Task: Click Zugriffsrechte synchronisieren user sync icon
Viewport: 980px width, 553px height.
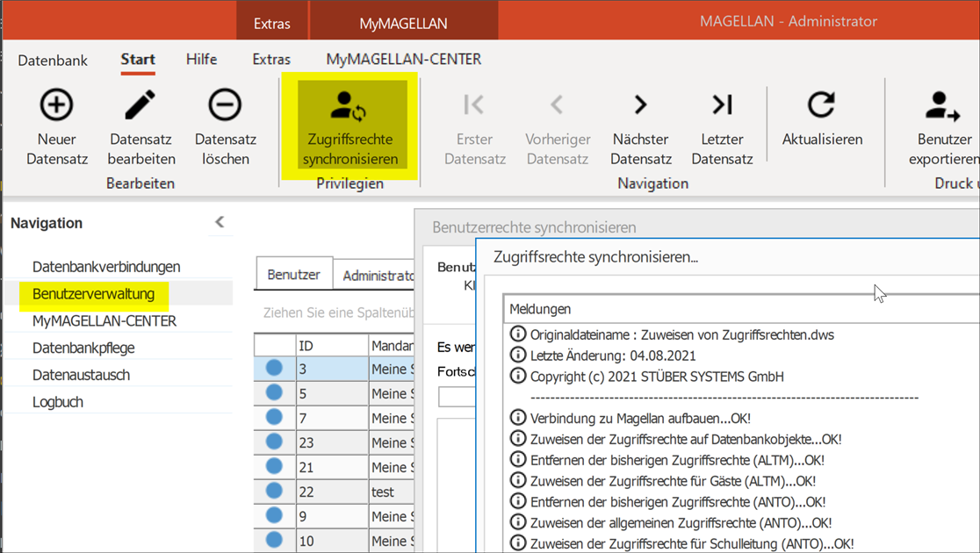Action: [349, 105]
